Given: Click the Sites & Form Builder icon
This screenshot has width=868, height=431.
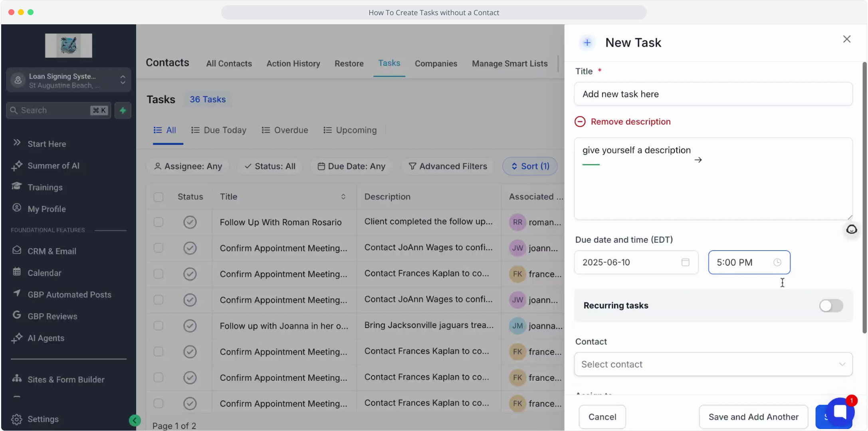Looking at the screenshot, I should [17, 378].
